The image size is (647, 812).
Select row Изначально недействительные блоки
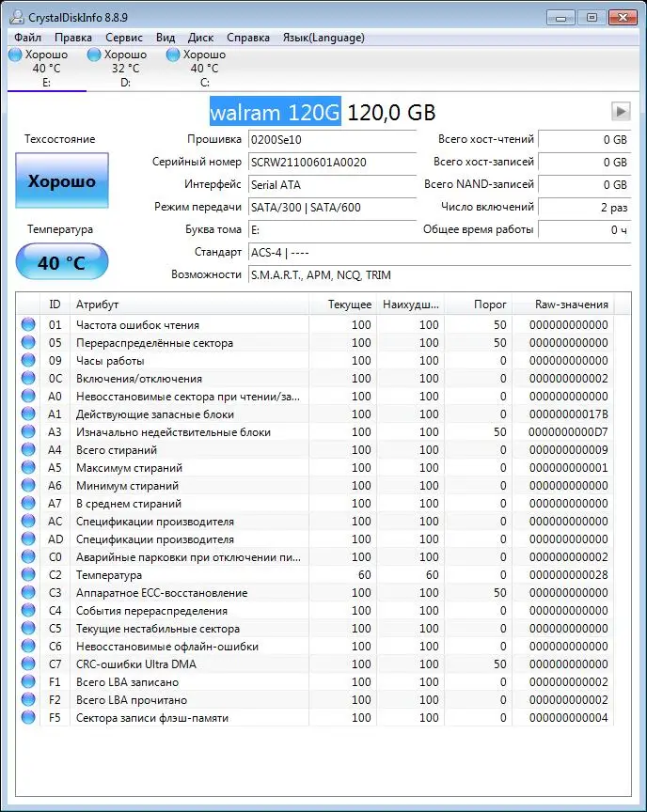[x=315, y=432]
